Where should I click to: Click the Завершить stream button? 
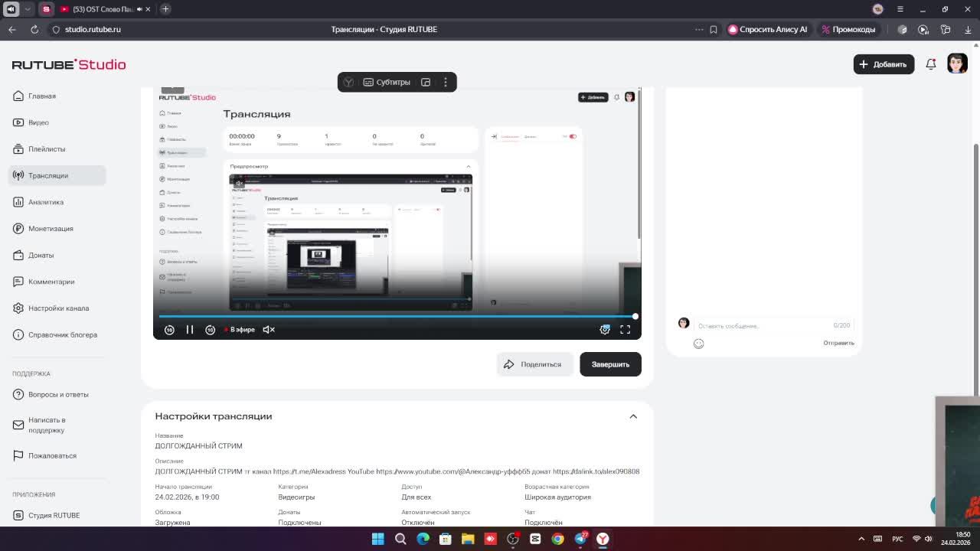(x=610, y=364)
